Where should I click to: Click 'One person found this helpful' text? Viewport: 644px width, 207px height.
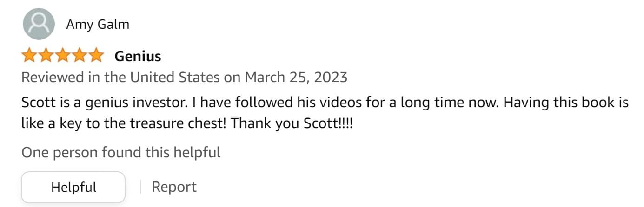(120, 152)
